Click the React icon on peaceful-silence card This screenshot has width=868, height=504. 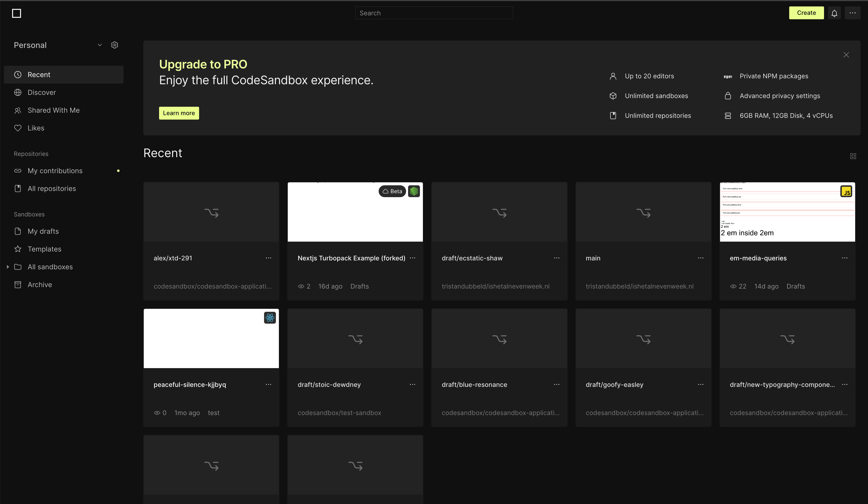click(x=270, y=318)
